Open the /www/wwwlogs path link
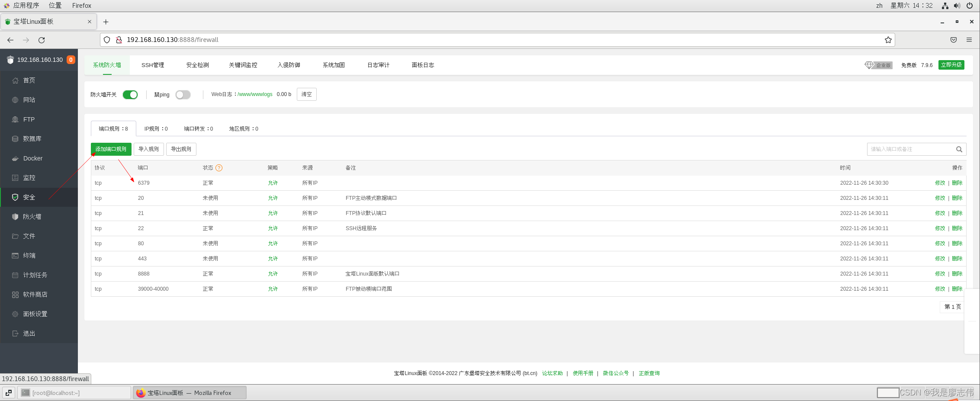The height and width of the screenshot is (401, 980). pyautogui.click(x=255, y=94)
